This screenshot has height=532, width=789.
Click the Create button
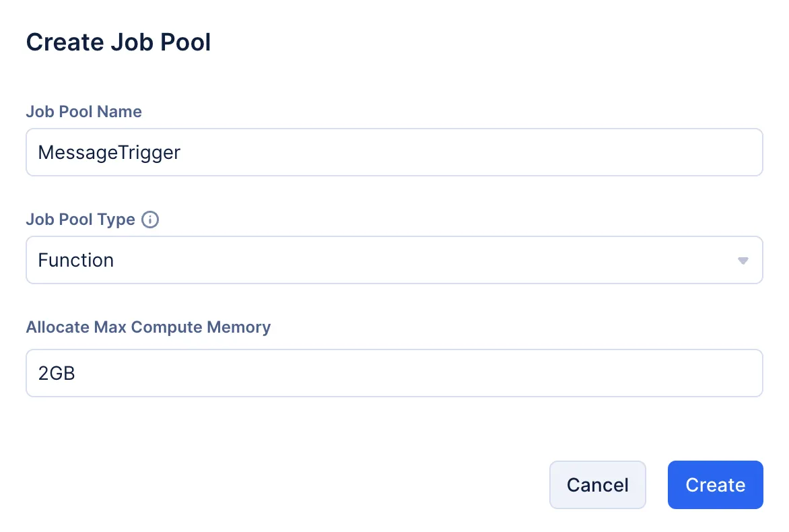[715, 485]
